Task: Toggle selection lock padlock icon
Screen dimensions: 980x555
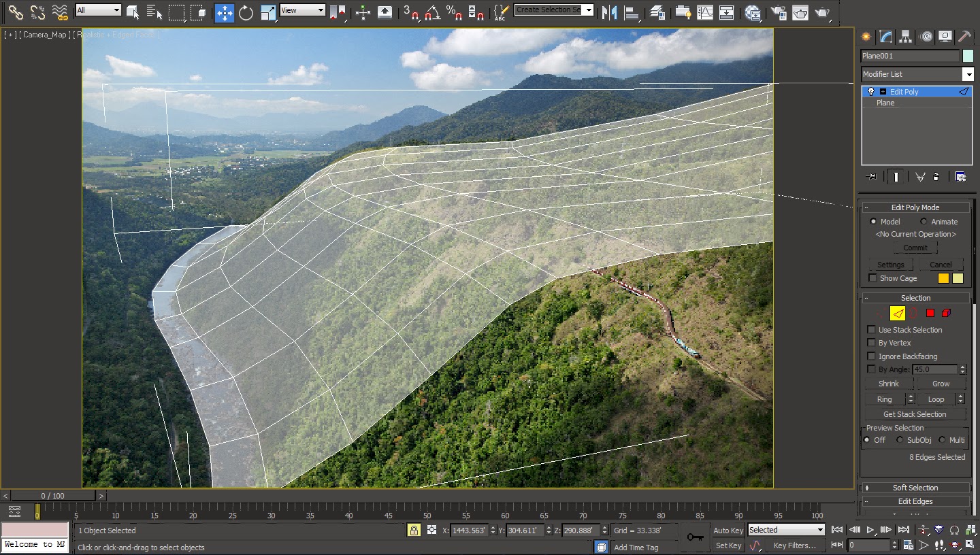Action: [414, 531]
